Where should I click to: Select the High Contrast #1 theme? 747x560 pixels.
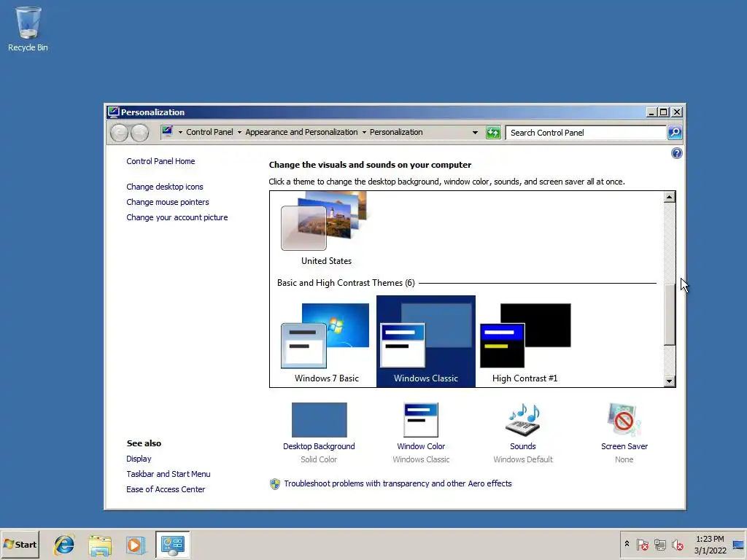point(525,342)
